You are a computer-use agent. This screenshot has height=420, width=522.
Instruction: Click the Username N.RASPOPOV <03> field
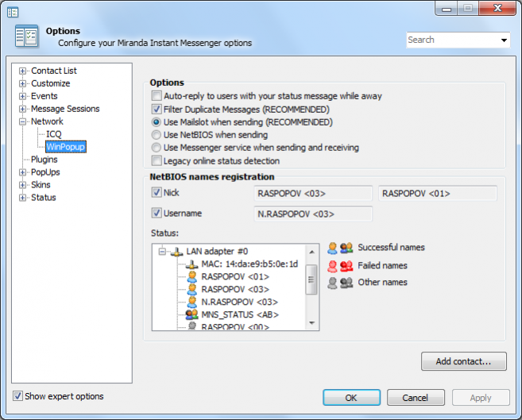tap(313, 214)
